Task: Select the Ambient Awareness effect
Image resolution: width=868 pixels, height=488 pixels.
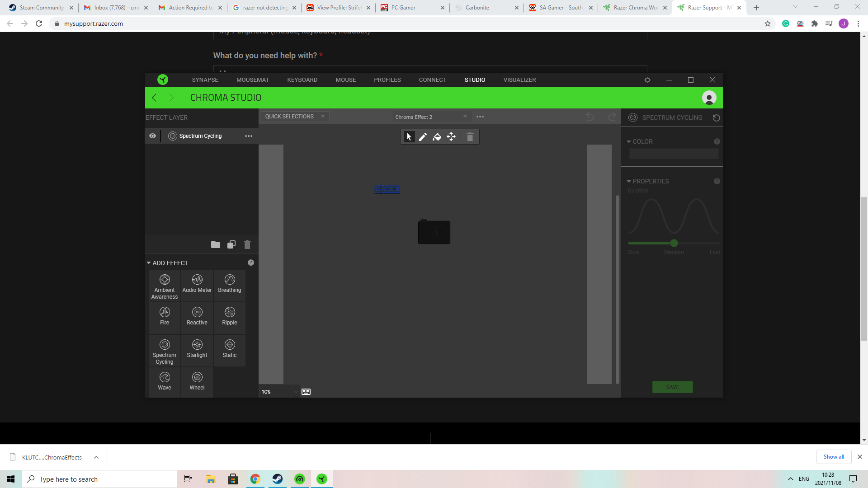Action: pos(165,286)
